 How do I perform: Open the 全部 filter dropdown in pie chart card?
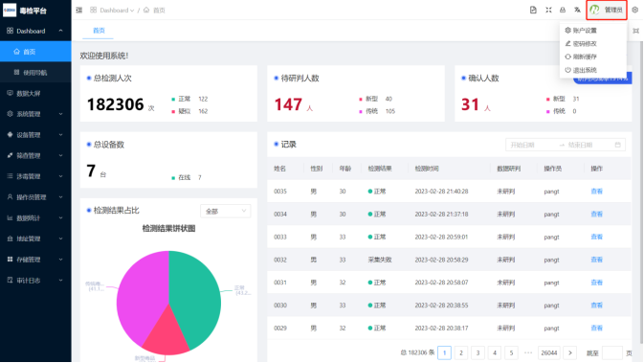tap(226, 211)
